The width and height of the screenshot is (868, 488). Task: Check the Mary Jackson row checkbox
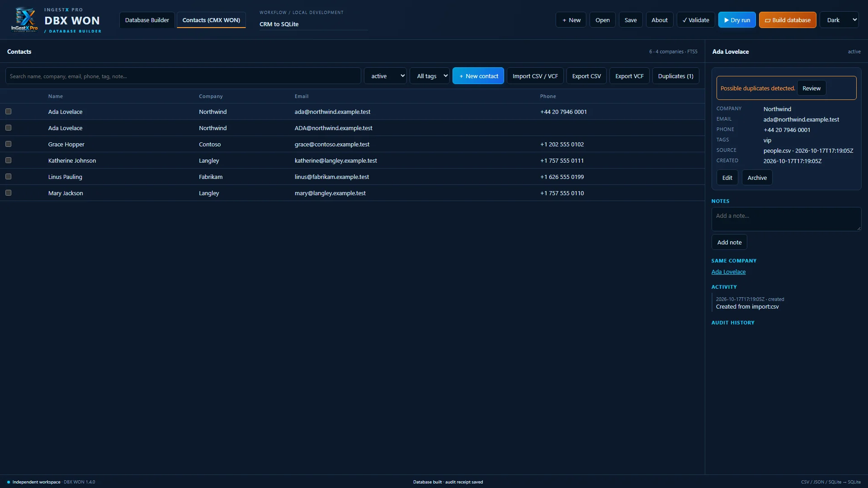tap(8, 193)
